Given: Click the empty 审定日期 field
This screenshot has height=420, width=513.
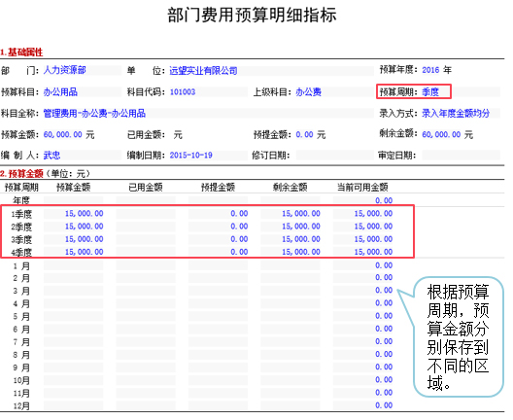Looking at the screenshot, I should tap(461, 155).
